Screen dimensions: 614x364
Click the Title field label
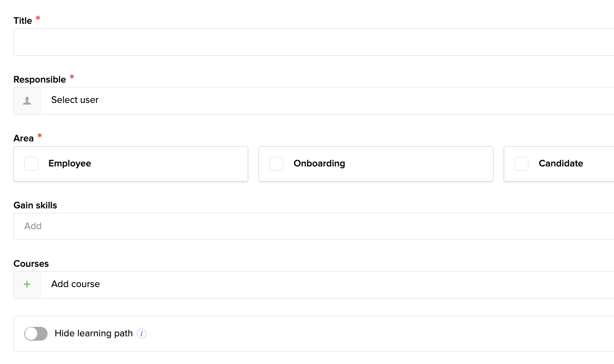(x=22, y=21)
